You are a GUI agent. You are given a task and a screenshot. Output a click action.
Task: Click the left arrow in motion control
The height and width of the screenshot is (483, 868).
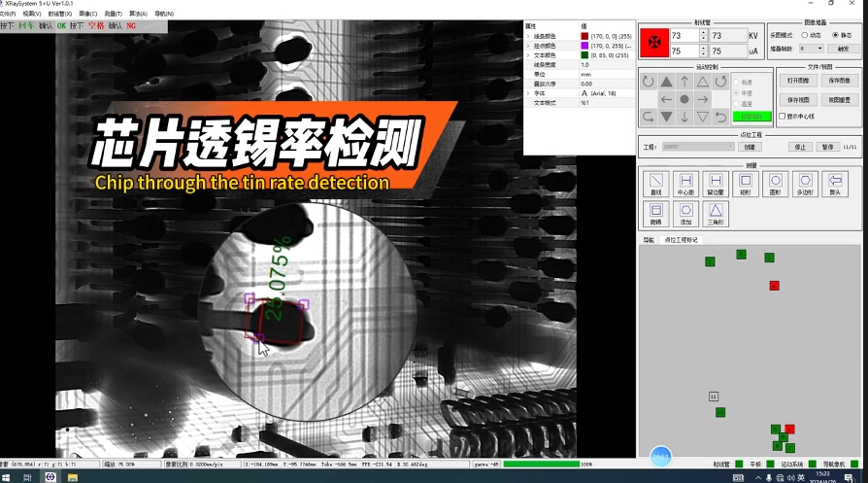coord(666,99)
